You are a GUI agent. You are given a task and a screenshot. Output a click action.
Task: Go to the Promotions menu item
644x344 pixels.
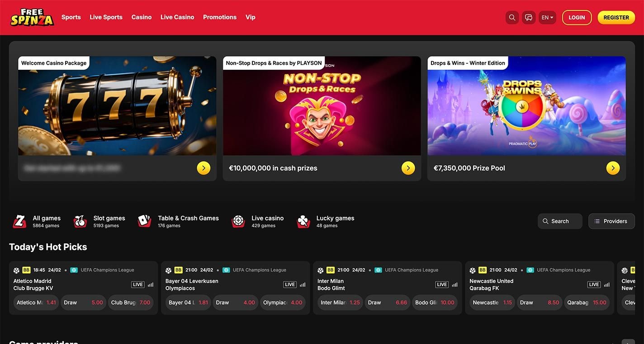220,17
